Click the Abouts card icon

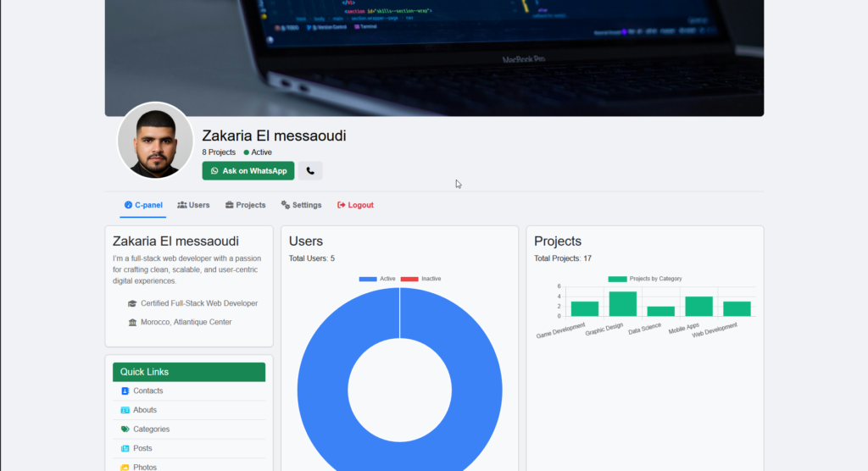click(125, 410)
